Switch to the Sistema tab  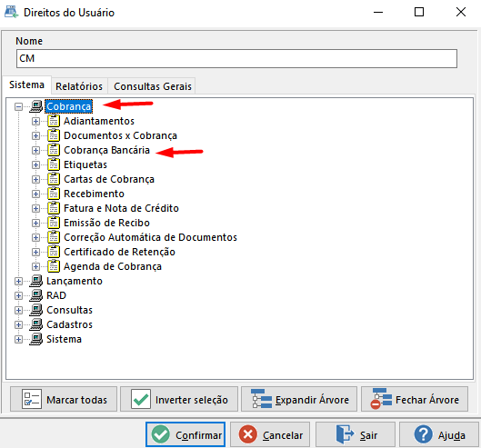[26, 85]
